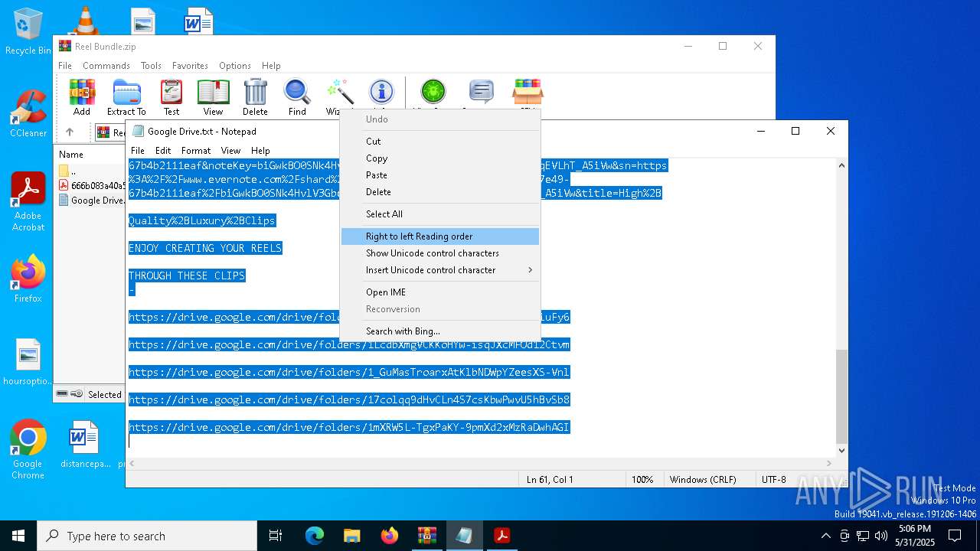The width and height of the screenshot is (980, 551).
Task: Show hidden system tray icons chevron
Action: 825,536
